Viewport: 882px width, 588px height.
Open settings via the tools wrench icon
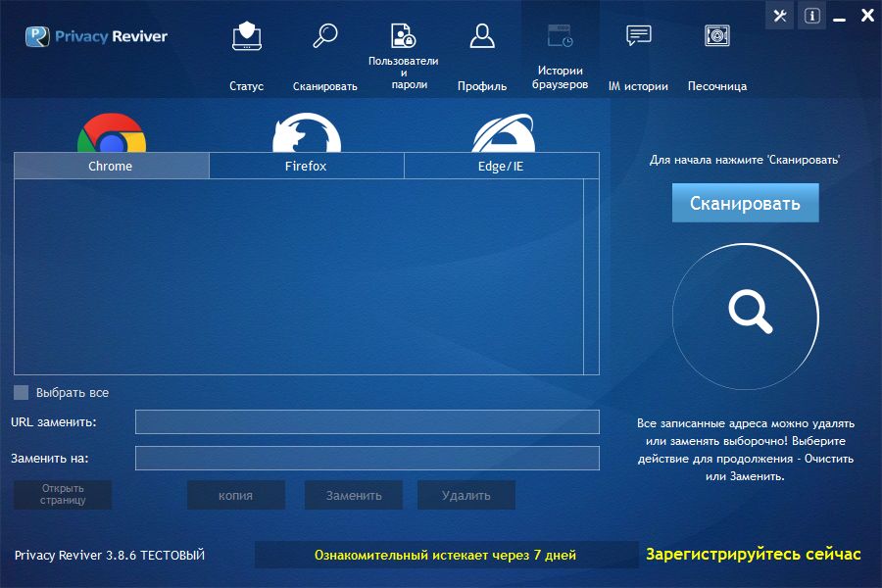coord(780,16)
